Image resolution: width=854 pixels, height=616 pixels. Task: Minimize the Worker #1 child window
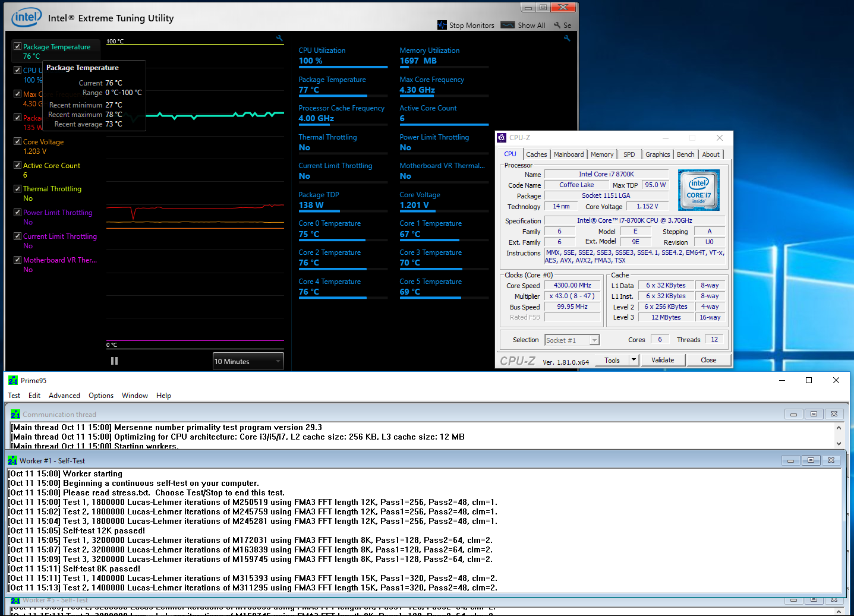[790, 460]
